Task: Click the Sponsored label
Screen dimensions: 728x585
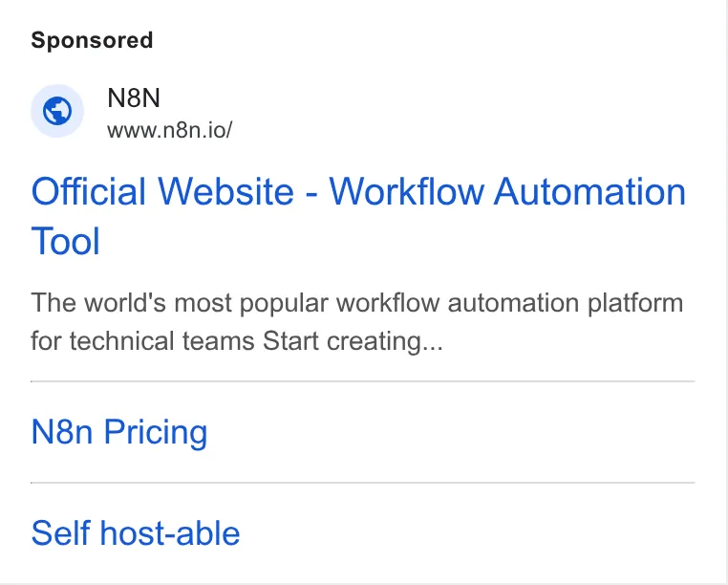Action: [92, 40]
